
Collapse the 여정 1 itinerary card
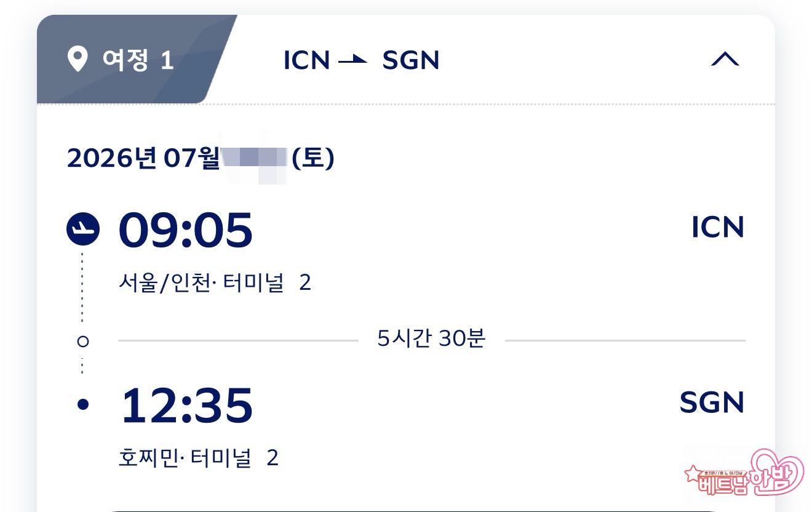click(x=725, y=60)
